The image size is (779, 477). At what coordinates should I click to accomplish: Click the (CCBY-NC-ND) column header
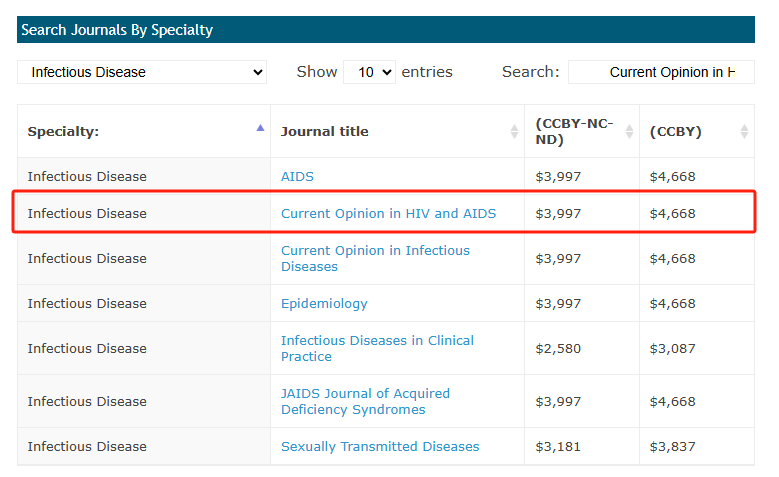pyautogui.click(x=582, y=132)
